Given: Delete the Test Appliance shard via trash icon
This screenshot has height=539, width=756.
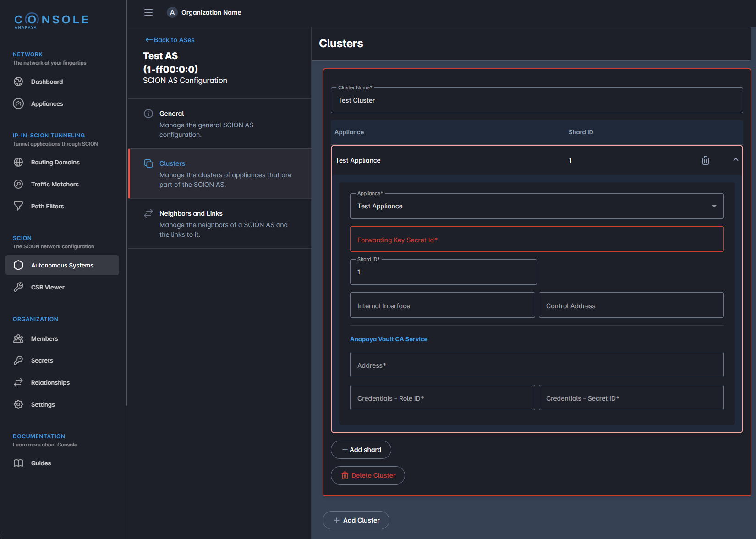Looking at the screenshot, I should (705, 160).
